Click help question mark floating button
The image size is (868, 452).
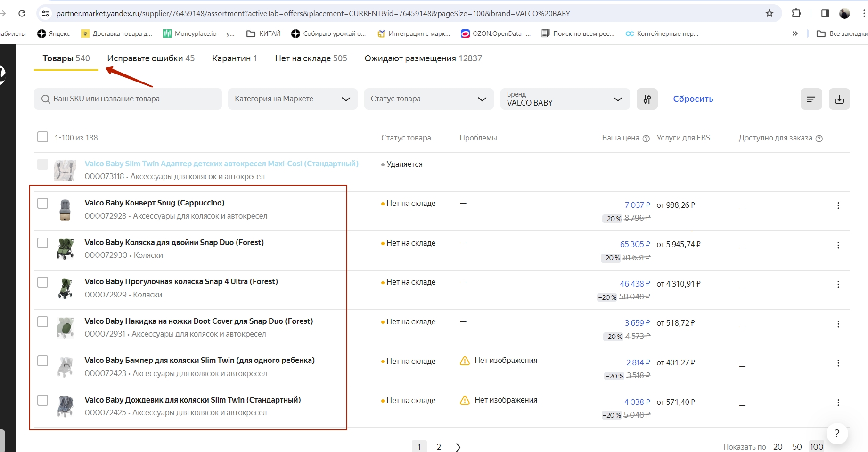click(x=837, y=434)
